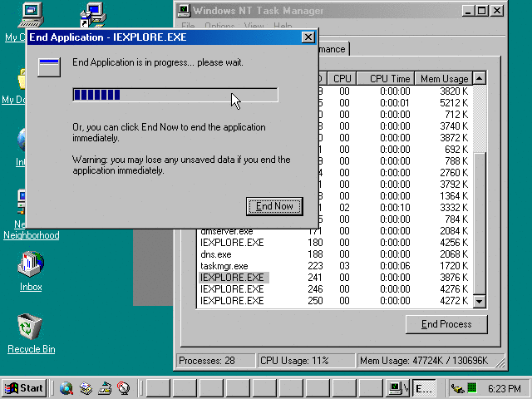The image size is (532, 399).
Task: Click the process list scroll up arrow
Action: tap(480, 78)
